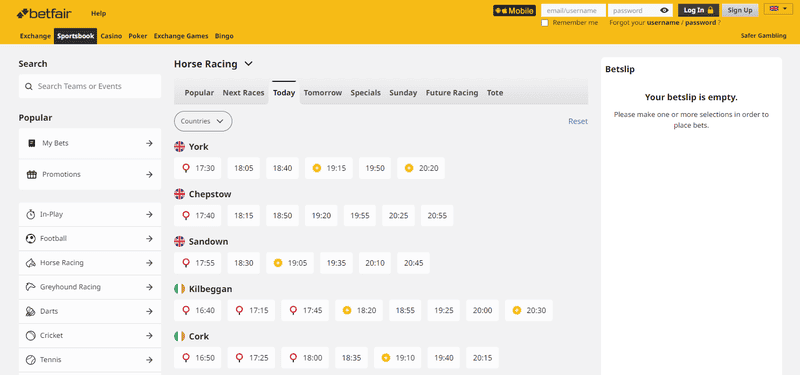The height and width of the screenshot is (375, 800).
Task: Focus the Search Teams or Events field
Action: point(90,86)
